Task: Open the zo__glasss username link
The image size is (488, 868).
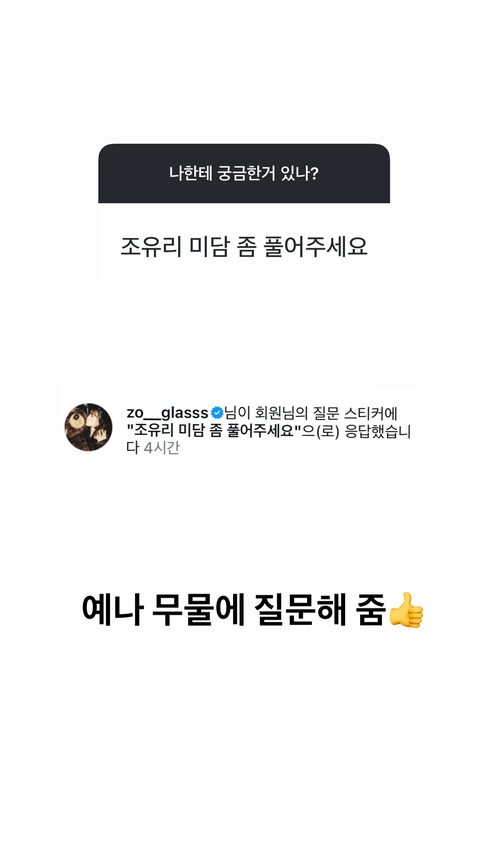Action: coord(167,413)
